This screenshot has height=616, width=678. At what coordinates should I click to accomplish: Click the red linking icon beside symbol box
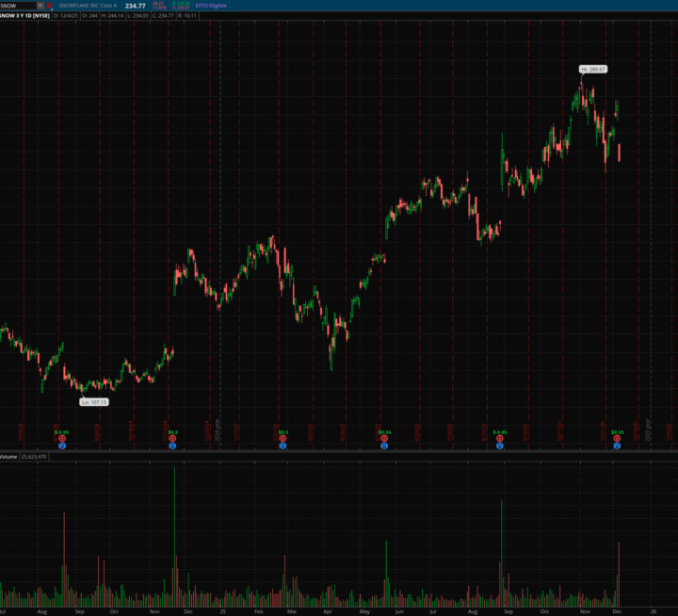[x=49, y=6]
